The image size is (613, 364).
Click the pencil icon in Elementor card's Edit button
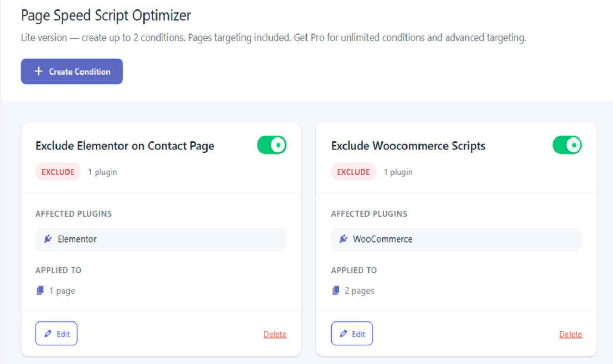click(x=47, y=333)
